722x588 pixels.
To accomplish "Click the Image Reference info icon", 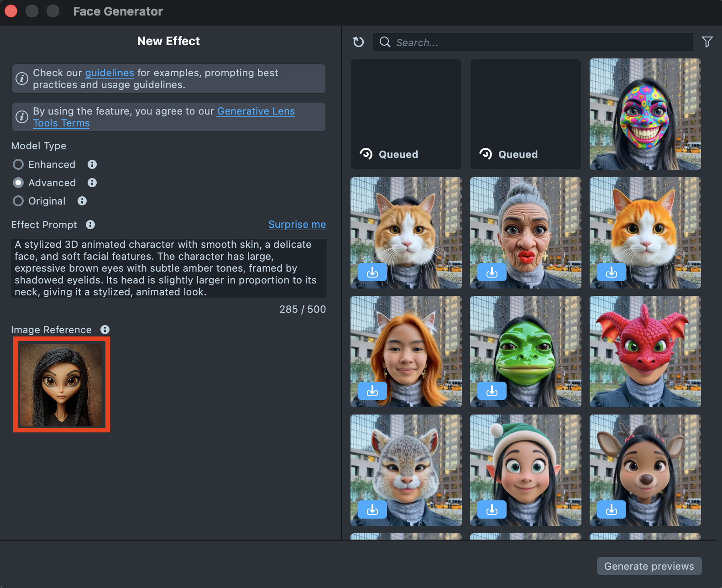I will click(105, 330).
